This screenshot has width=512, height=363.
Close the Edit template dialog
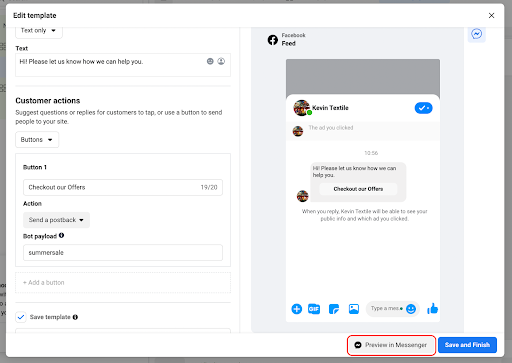[x=491, y=15]
